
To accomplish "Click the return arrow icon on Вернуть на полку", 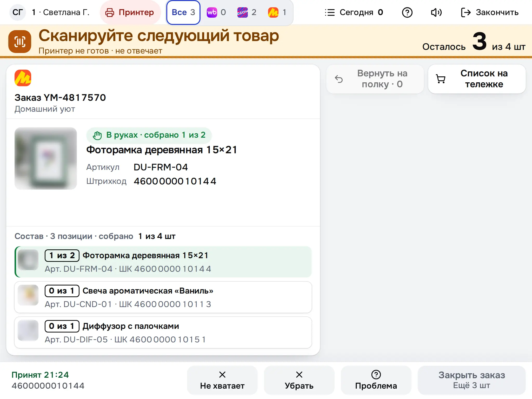I will pyautogui.click(x=339, y=79).
